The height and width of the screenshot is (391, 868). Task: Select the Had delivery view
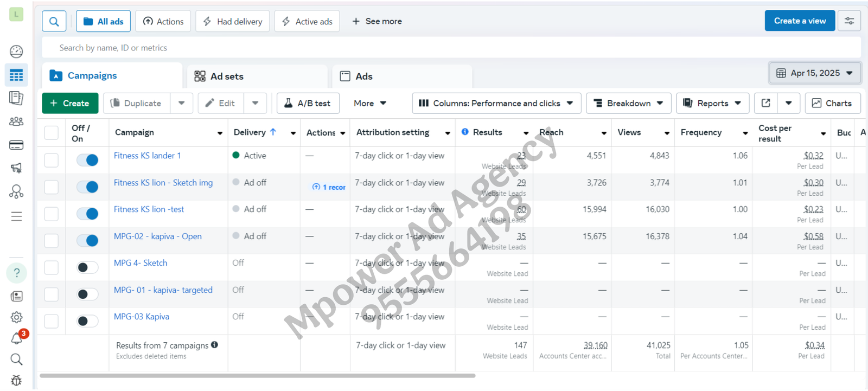pyautogui.click(x=233, y=21)
